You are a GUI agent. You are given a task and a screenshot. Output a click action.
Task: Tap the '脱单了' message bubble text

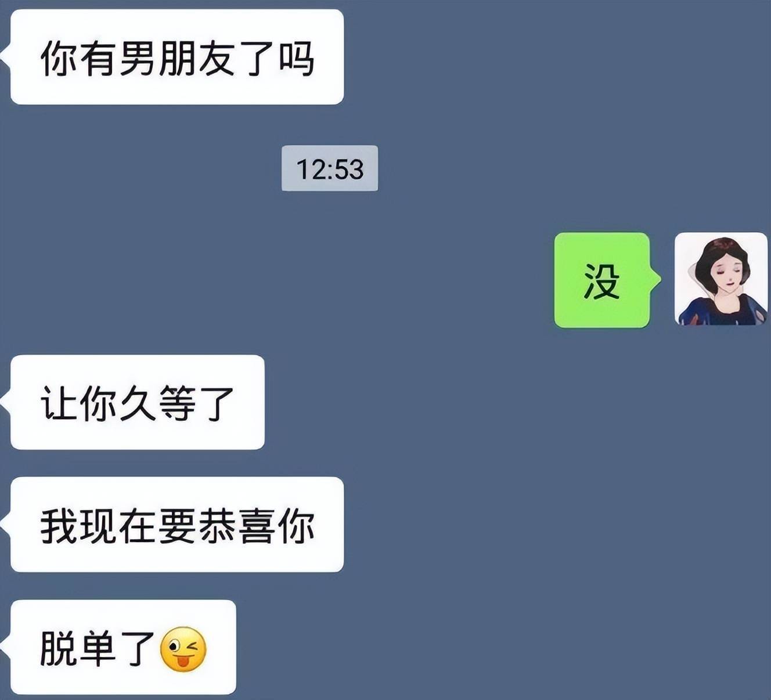(97, 649)
